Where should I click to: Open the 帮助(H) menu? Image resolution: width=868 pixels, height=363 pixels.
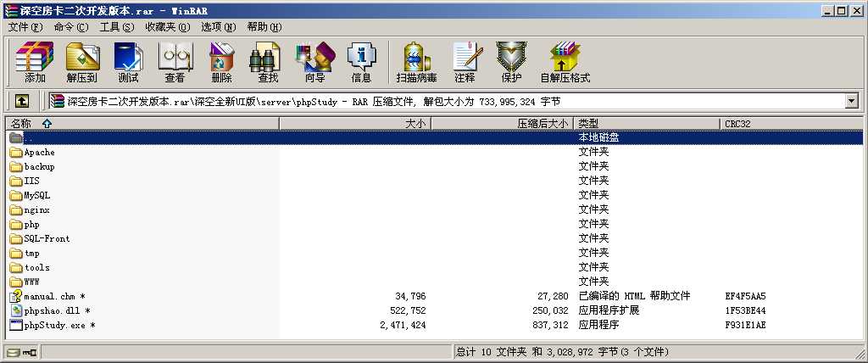[x=264, y=26]
